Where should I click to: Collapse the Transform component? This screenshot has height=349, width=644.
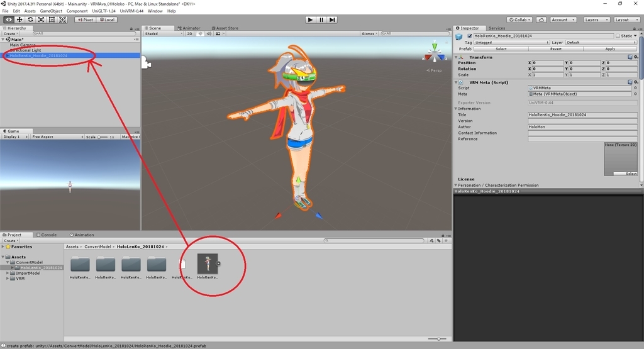pyautogui.click(x=456, y=57)
